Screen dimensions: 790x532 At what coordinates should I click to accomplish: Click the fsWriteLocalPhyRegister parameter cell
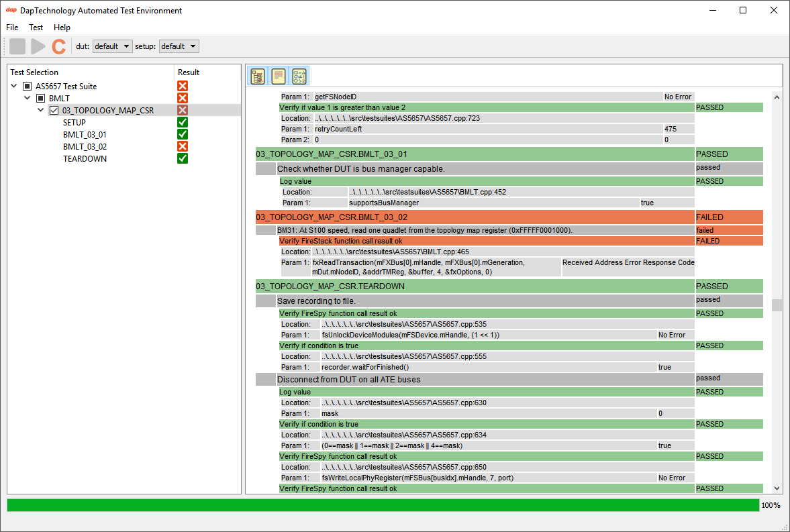(x=488, y=478)
